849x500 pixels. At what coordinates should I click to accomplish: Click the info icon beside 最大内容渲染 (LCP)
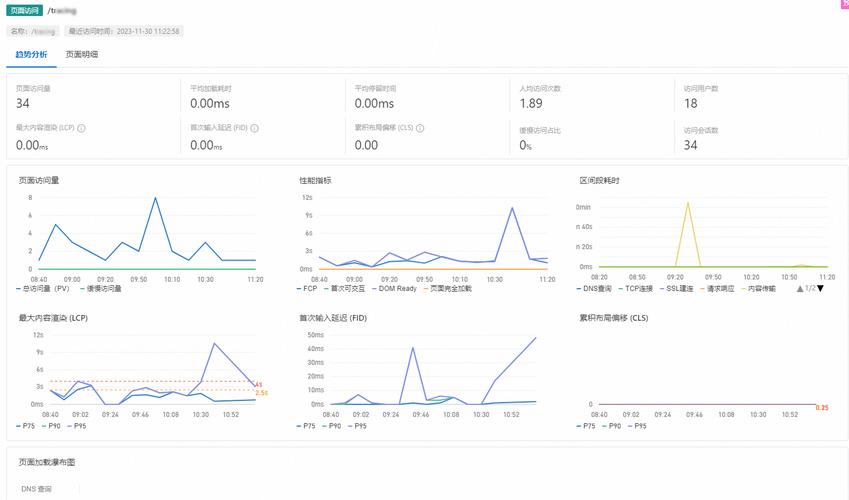81,128
